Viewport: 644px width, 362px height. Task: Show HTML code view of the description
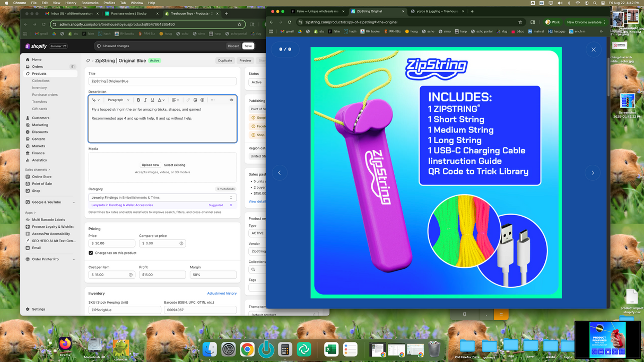point(232,100)
